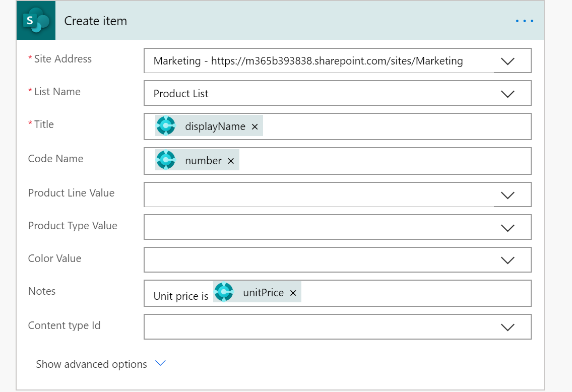Click inside the Title input field
The height and width of the screenshot is (392, 572).
click(x=338, y=126)
